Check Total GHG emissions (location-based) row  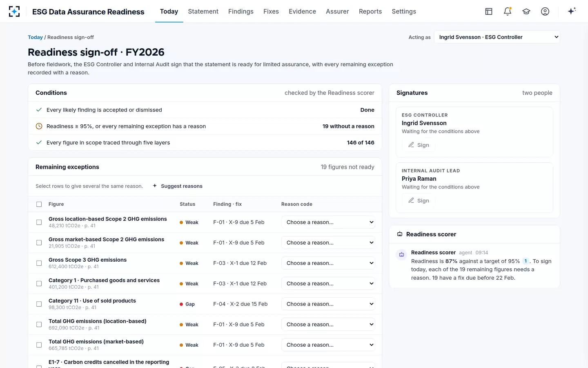pyautogui.click(x=39, y=325)
